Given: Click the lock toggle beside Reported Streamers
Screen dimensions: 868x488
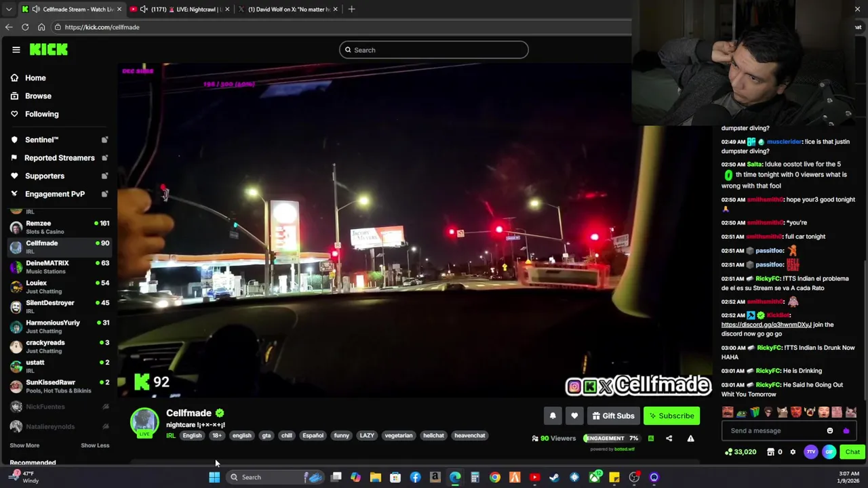Looking at the screenshot, I should tap(104, 158).
